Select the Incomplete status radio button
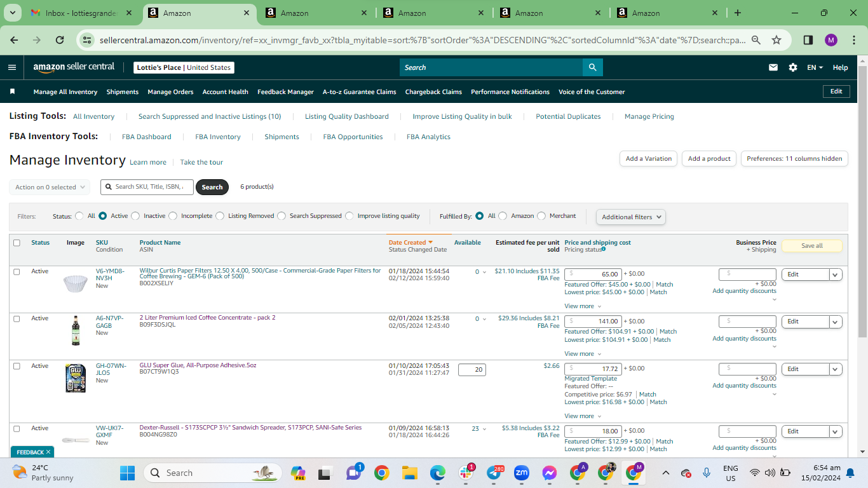868x488 pixels. click(x=173, y=216)
